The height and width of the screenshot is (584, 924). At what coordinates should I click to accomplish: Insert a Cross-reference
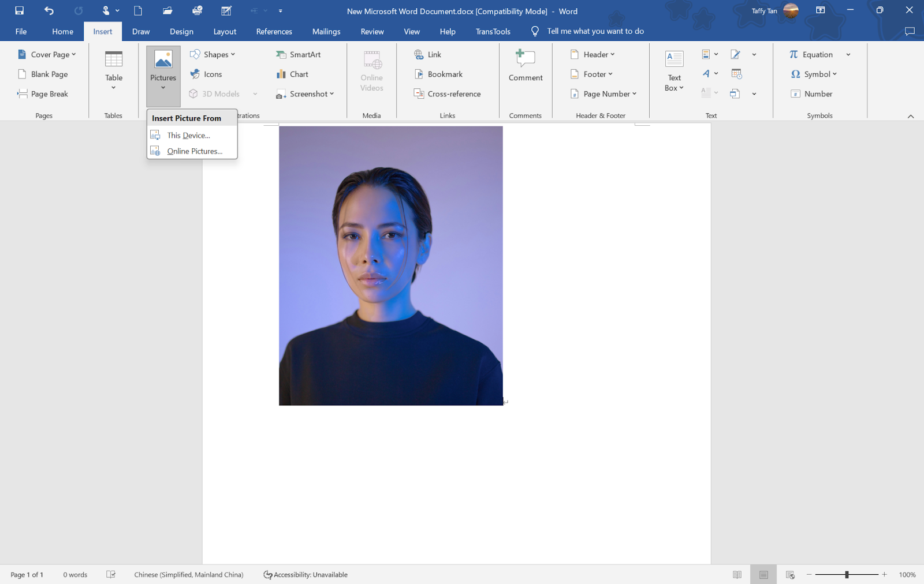(x=448, y=93)
